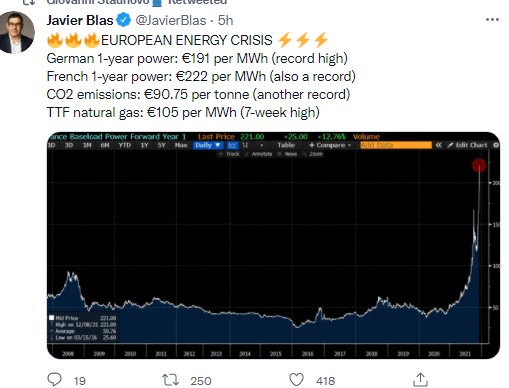Click the Edit Chart pencil button
The height and width of the screenshot is (388, 509).
coord(467,145)
